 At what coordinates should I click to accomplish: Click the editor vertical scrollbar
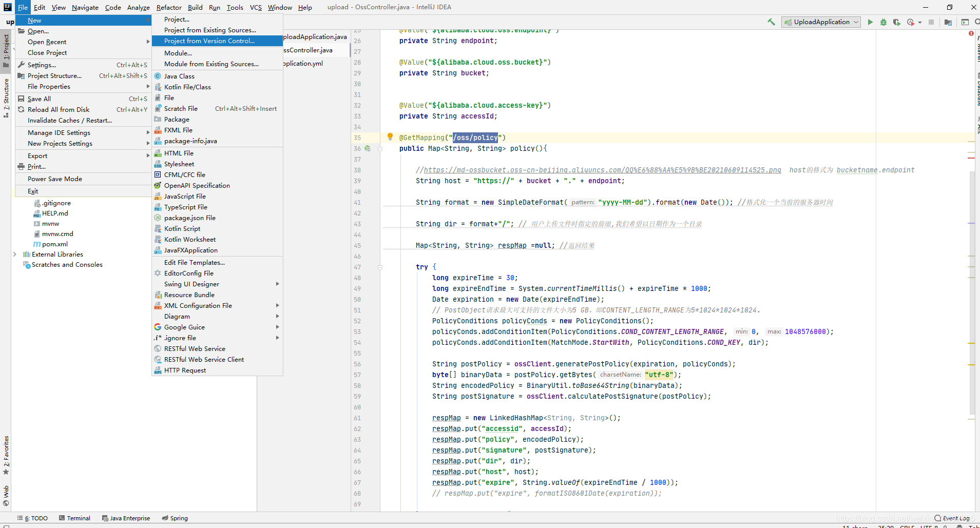972,292
